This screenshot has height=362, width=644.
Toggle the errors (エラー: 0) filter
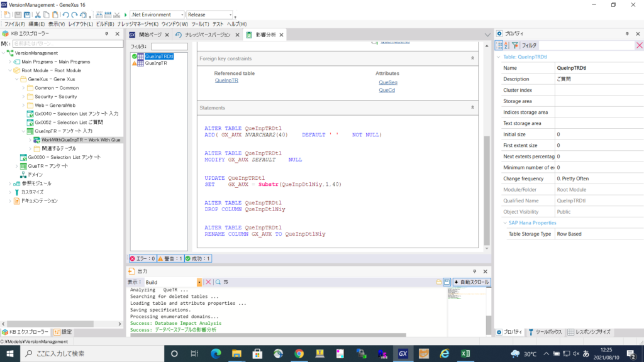pyautogui.click(x=143, y=258)
